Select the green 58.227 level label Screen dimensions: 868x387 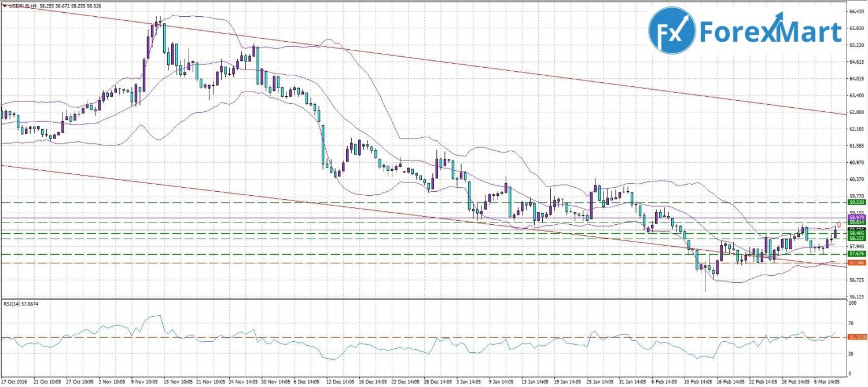coord(856,238)
